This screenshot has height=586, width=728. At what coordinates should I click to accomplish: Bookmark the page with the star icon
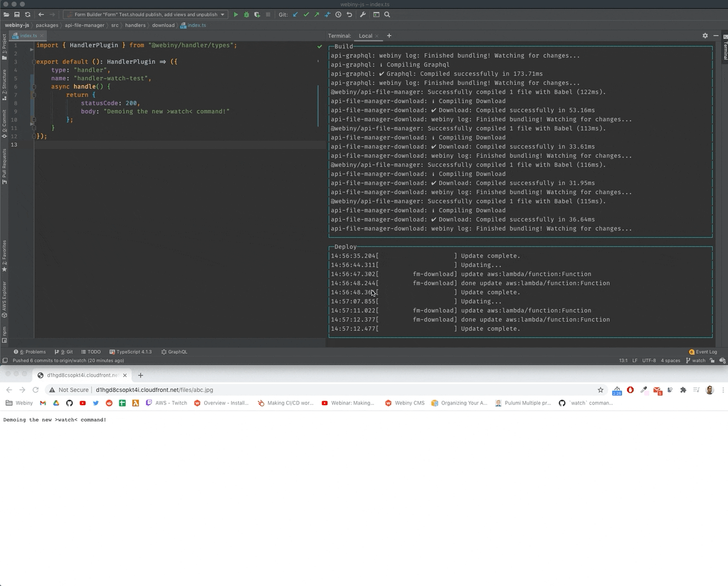point(600,390)
